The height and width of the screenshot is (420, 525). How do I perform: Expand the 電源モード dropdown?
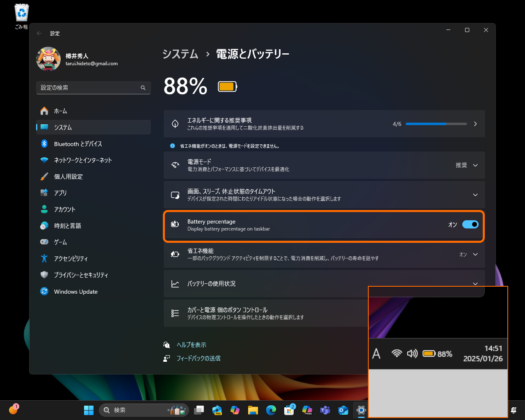tap(475, 165)
